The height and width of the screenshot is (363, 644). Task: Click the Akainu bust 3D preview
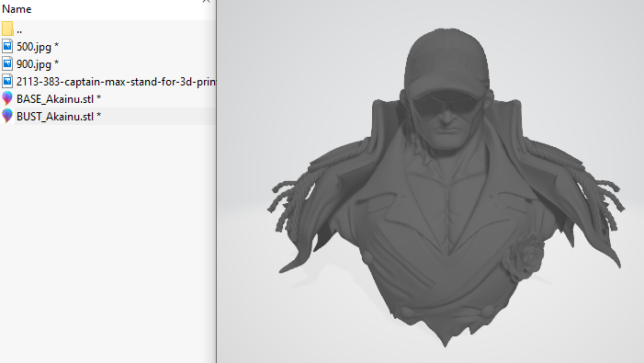click(x=446, y=187)
